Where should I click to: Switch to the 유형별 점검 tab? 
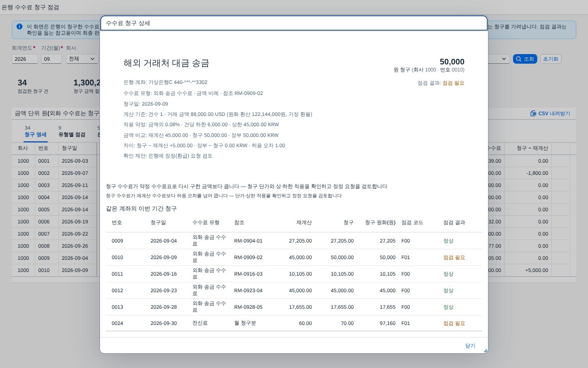tap(72, 131)
